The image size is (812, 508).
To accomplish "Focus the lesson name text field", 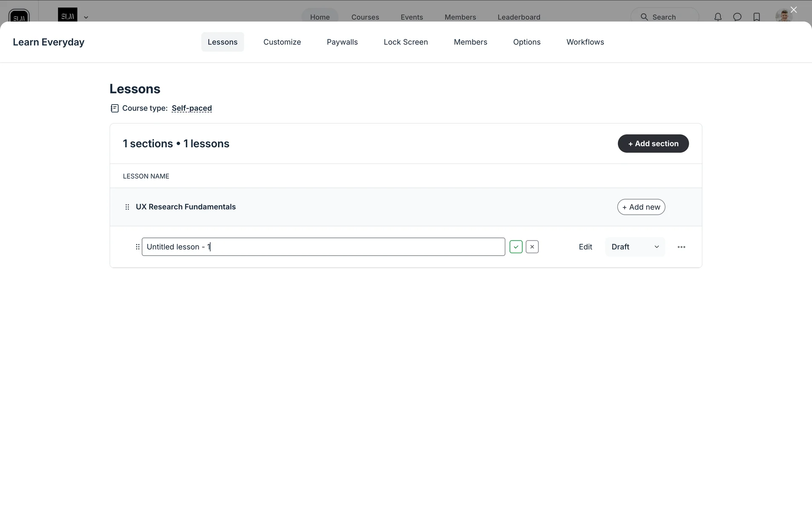I will click(x=323, y=247).
